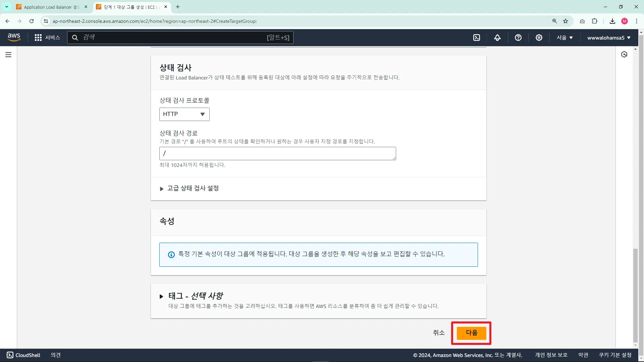The height and width of the screenshot is (362, 644).
Task: Click the 다음 button
Action: pos(471,333)
